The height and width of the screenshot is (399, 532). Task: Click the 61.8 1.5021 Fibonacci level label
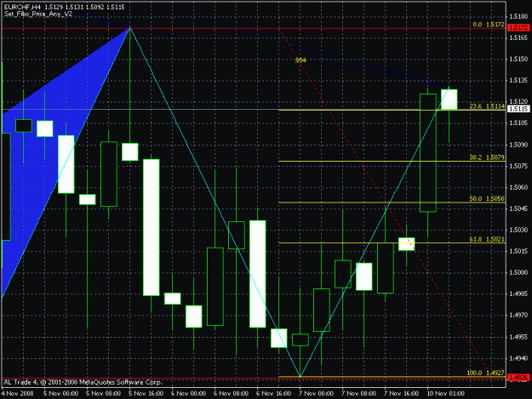pos(487,239)
